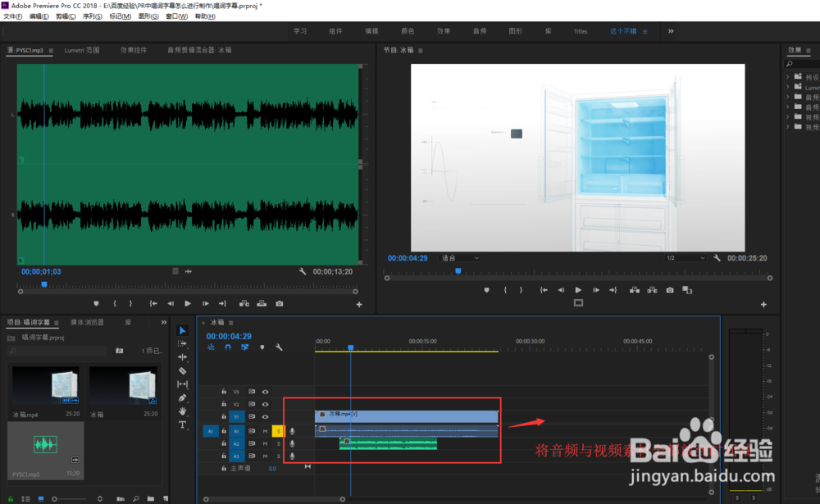Mute audio track A2

[x=265, y=443]
